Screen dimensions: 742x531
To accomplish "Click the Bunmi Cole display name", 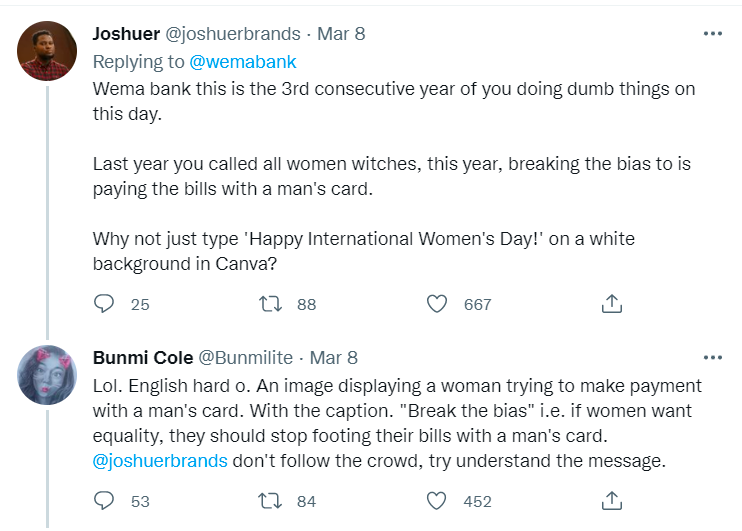I will [x=142, y=357].
